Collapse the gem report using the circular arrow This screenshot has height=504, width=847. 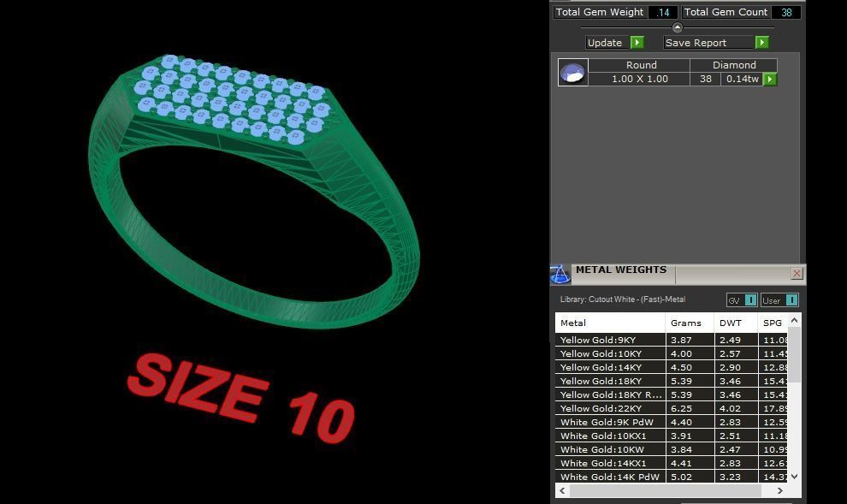point(678,27)
